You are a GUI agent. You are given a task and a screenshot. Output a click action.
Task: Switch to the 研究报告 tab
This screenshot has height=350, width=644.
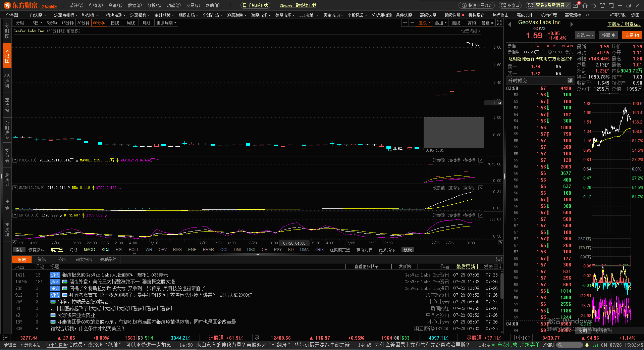(84, 259)
